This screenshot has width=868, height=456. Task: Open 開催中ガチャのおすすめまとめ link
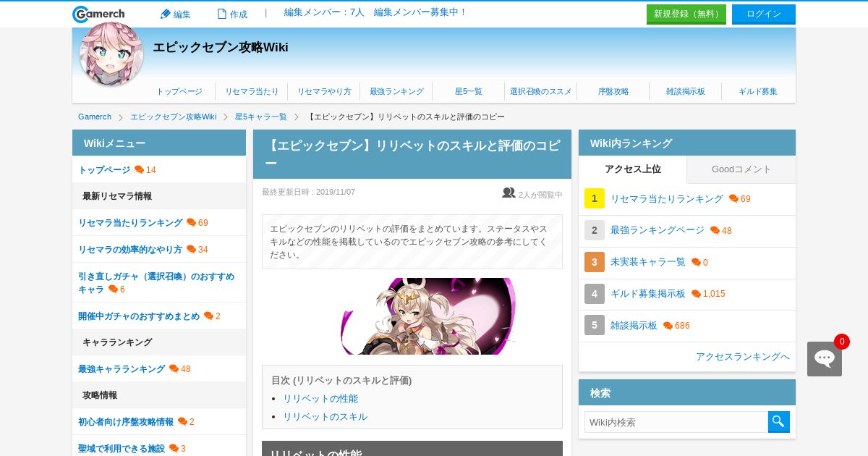(x=139, y=316)
